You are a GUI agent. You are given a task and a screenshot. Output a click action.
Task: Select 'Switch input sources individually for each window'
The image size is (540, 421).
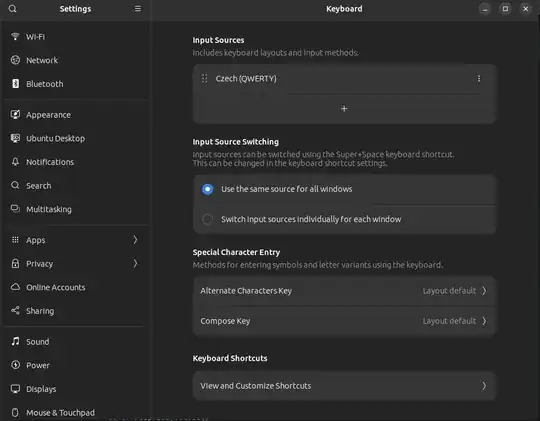point(207,219)
